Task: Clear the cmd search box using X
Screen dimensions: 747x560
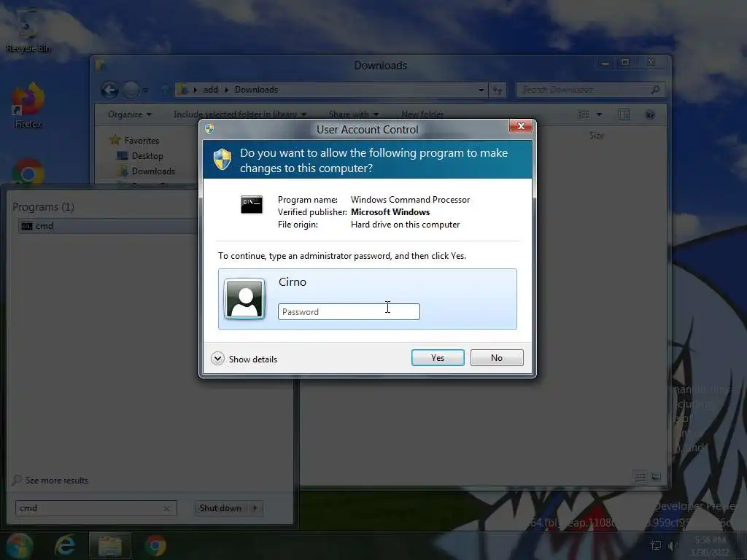Action: click(166, 508)
